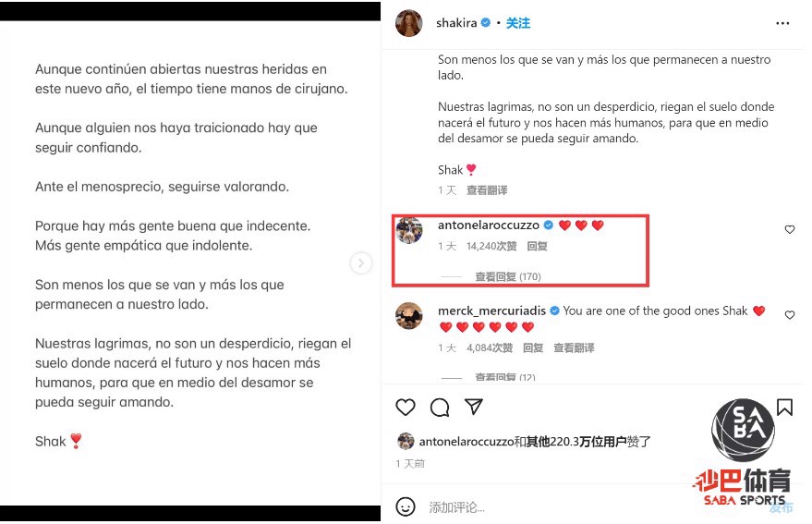The image size is (812, 524).
Task: Reply to antonelaroccuzzo's comment via 回复
Action: [x=537, y=246]
